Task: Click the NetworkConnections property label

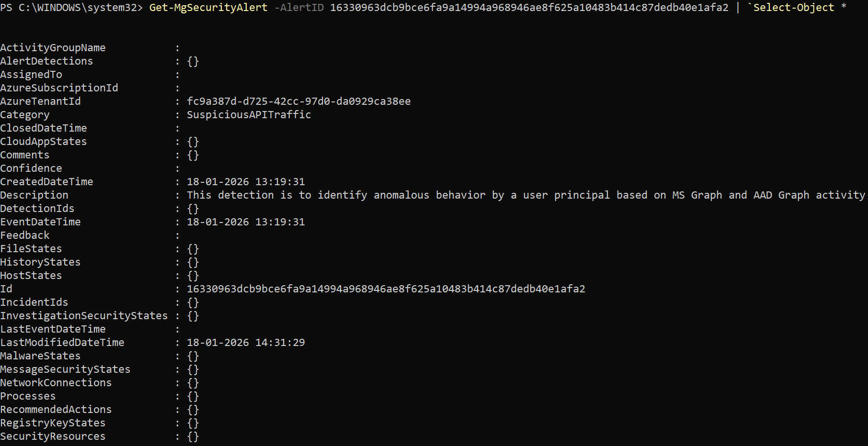Action: (x=56, y=383)
